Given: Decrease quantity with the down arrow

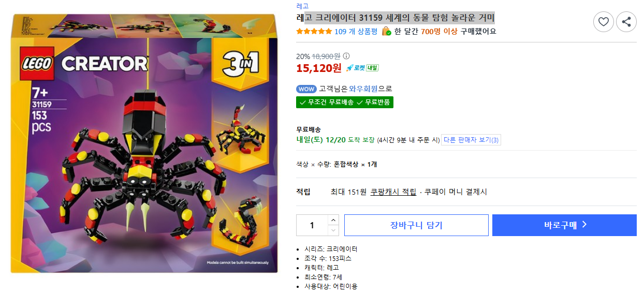Looking at the screenshot, I should coord(333,230).
